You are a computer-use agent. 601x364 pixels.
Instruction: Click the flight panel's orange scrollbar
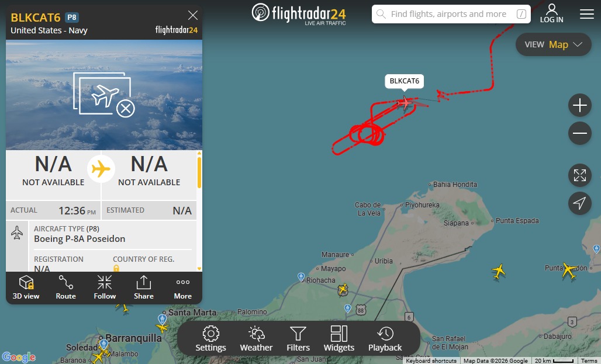coord(199,172)
